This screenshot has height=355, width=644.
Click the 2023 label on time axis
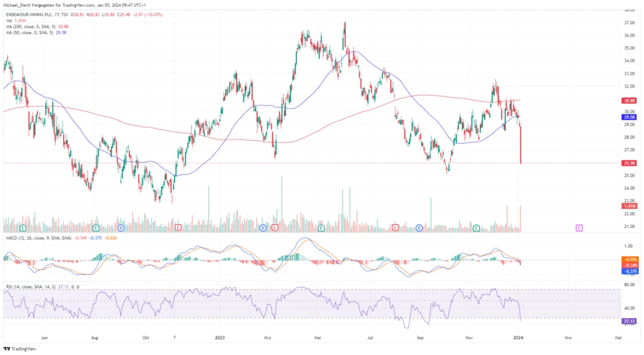point(220,337)
